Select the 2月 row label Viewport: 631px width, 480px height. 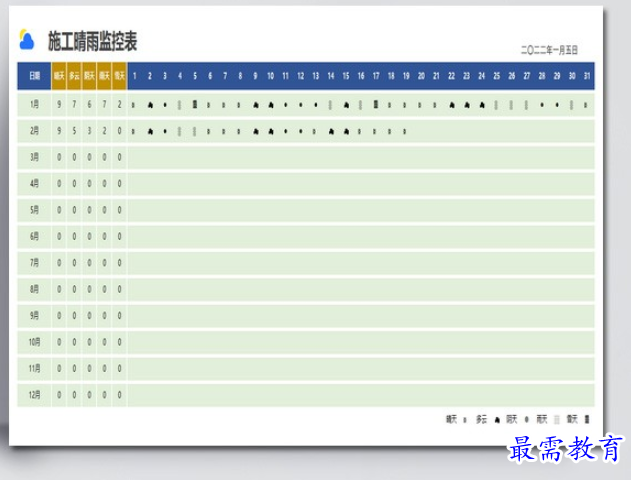pyautogui.click(x=34, y=131)
